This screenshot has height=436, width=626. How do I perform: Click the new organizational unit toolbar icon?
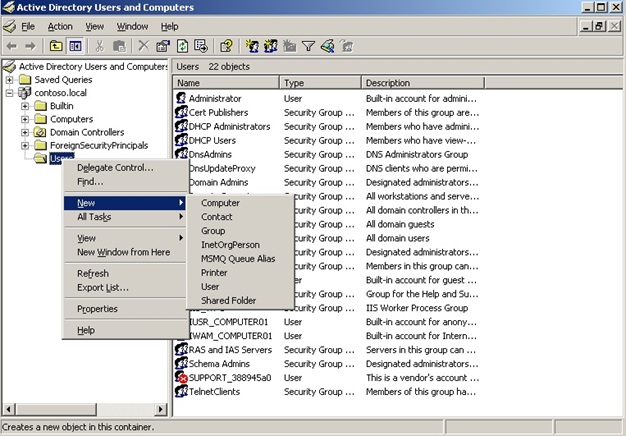(x=289, y=46)
